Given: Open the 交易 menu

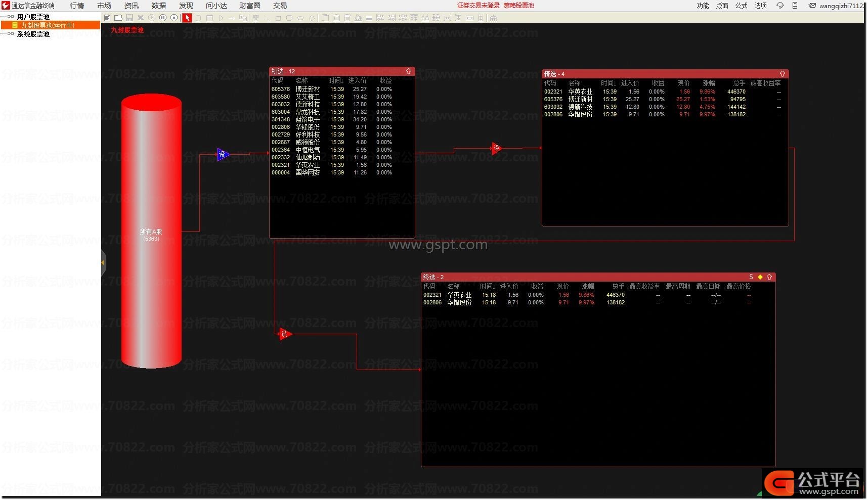Looking at the screenshot, I should point(280,6).
